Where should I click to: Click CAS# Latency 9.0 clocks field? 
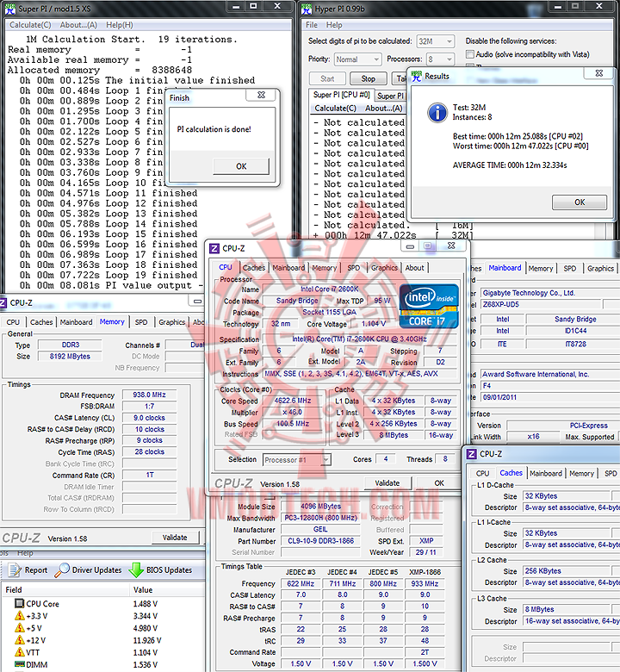coord(149,418)
